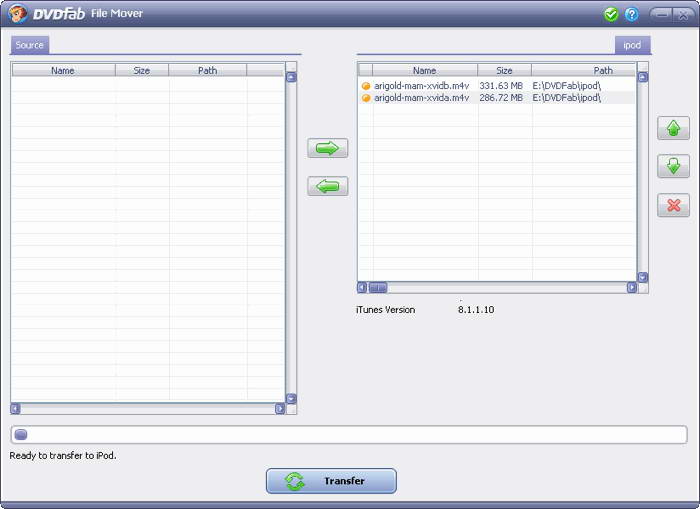700x509 pixels.
Task: Open help via blue question mark icon
Action: pos(632,14)
